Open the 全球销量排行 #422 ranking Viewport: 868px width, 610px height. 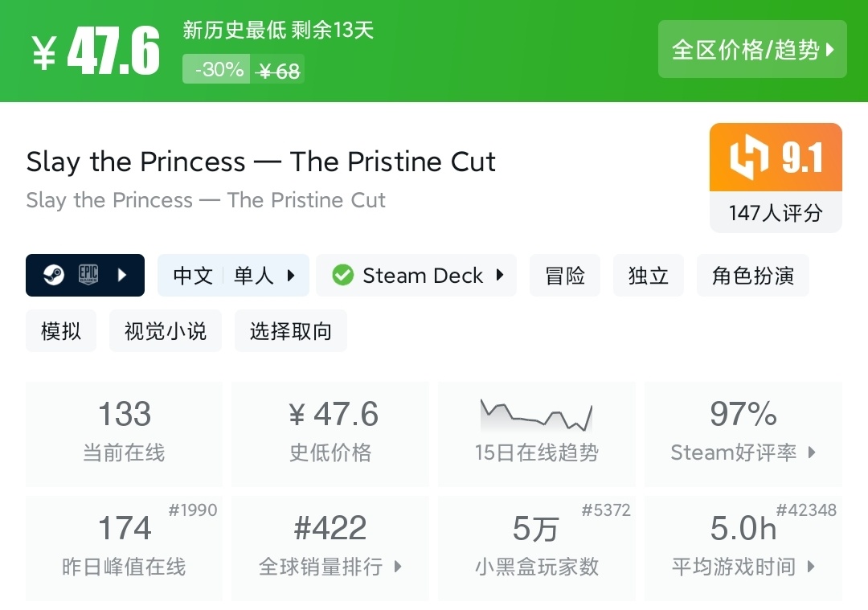coord(330,548)
